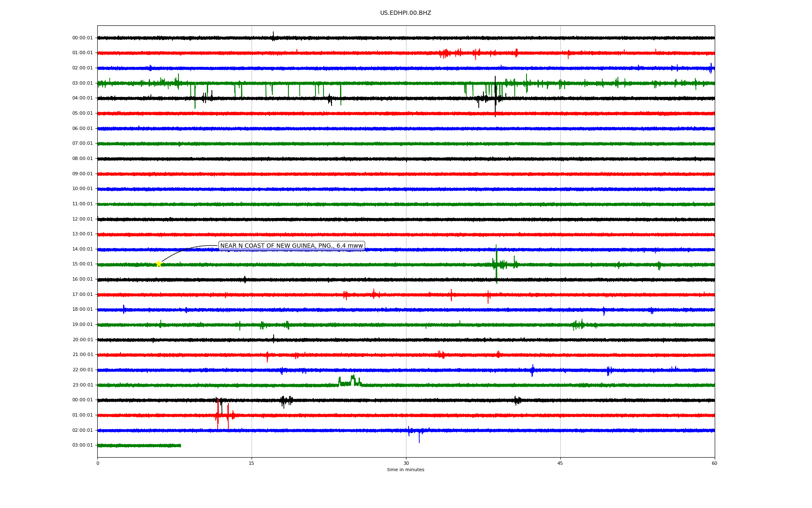Click the 30 minute x-axis tick label
812x508 pixels.
(406, 463)
